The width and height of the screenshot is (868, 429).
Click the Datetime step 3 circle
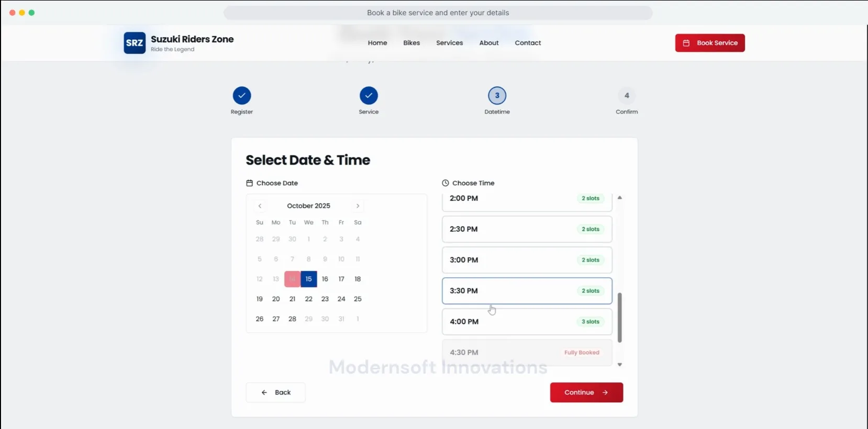tap(497, 96)
